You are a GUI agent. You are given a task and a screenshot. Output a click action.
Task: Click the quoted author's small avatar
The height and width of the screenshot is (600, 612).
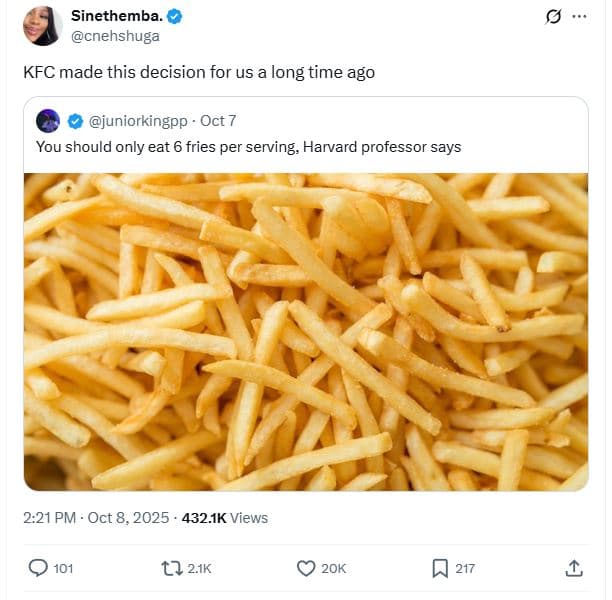pos(47,121)
